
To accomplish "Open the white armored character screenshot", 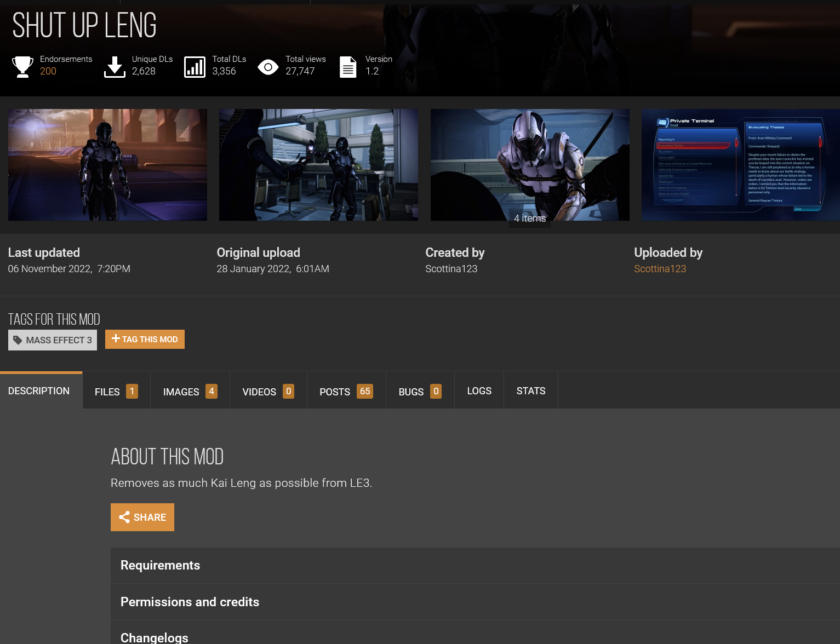I will click(530, 165).
